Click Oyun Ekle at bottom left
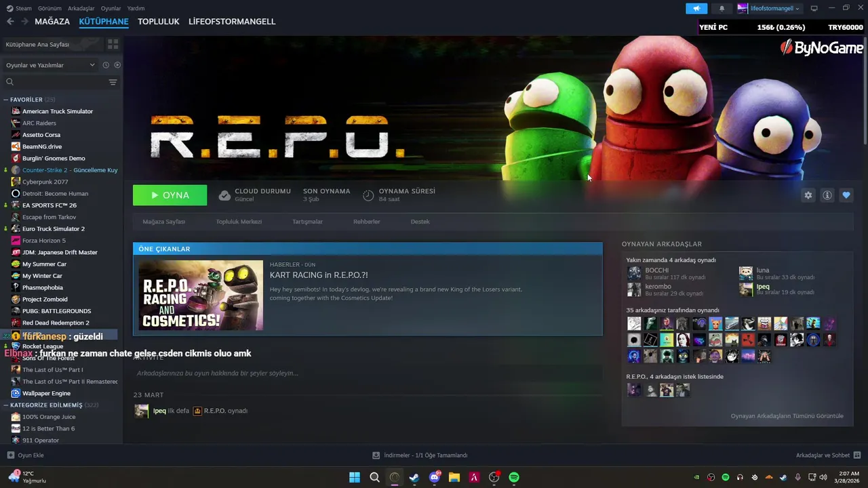 [x=25, y=455]
